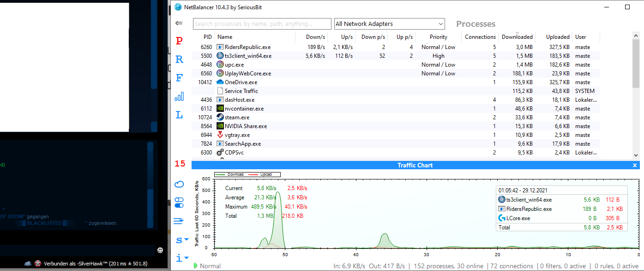
Task: Click the red 15 counter in sidebar
Action: coord(180,164)
